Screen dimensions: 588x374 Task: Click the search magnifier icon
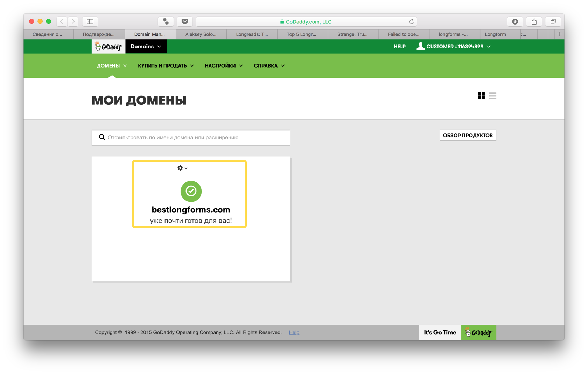click(102, 137)
